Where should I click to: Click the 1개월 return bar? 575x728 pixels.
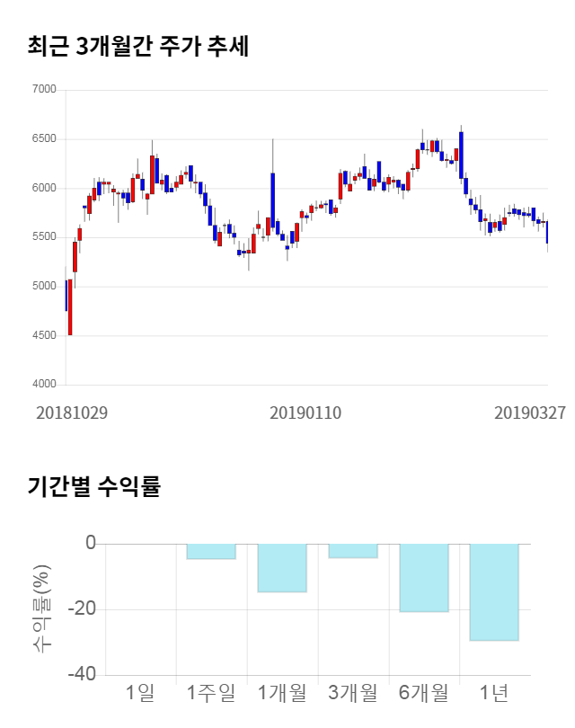tap(282, 567)
